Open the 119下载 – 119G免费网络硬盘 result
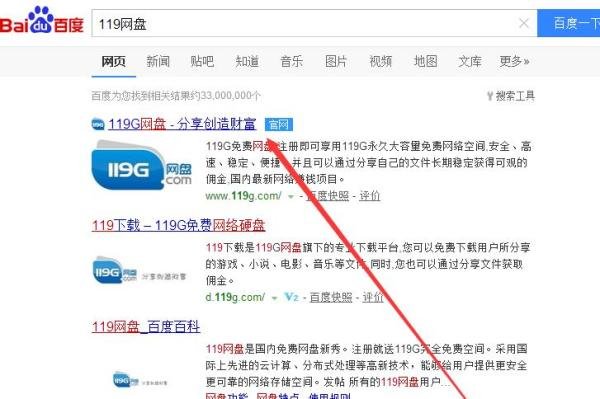This screenshot has height=399, width=600. click(178, 225)
